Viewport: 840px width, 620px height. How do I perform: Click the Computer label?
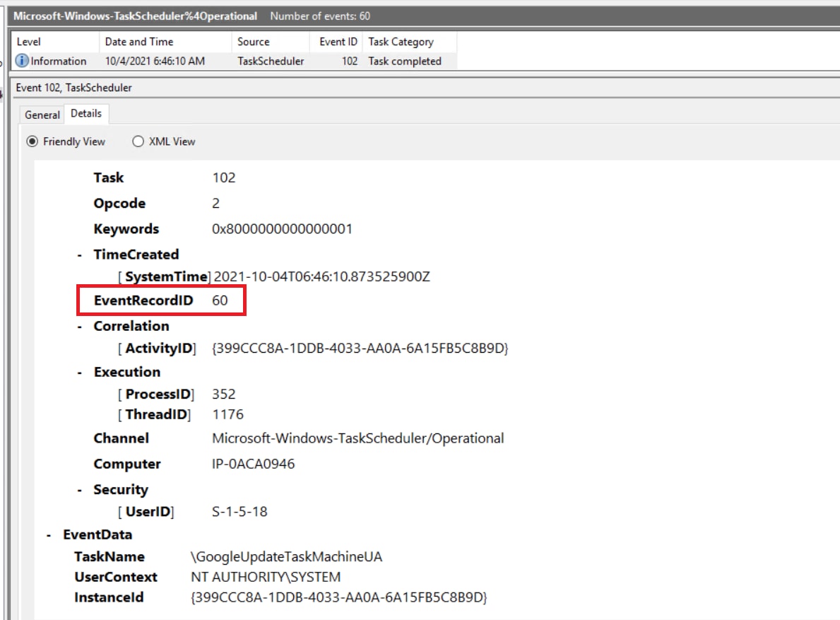click(x=127, y=464)
